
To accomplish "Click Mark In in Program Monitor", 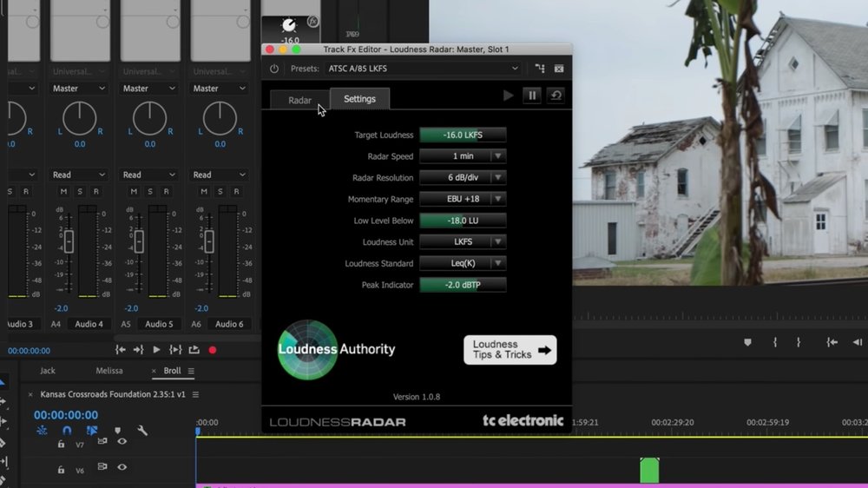I will (x=775, y=342).
